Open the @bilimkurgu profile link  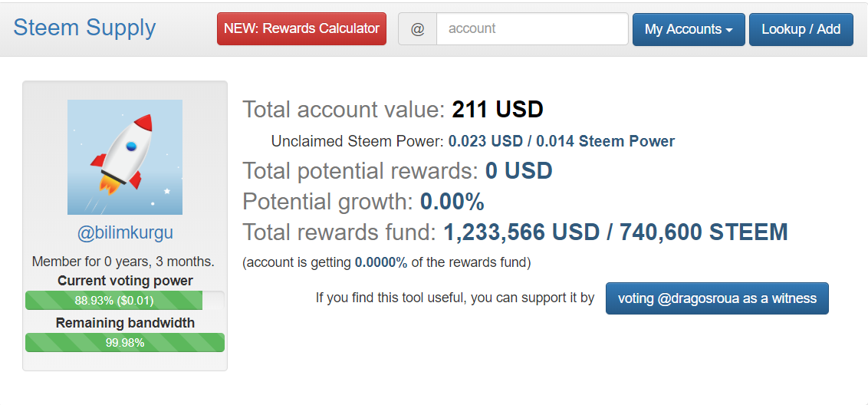(125, 233)
